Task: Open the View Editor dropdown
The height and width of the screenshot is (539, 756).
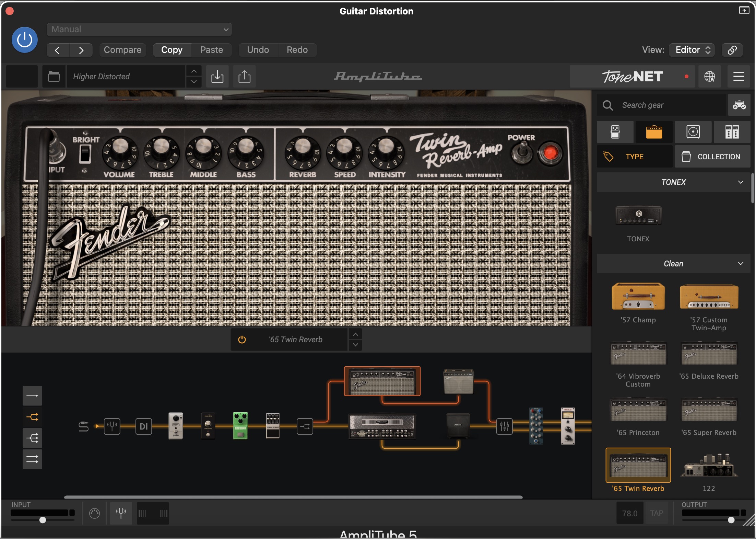Action: tap(692, 50)
